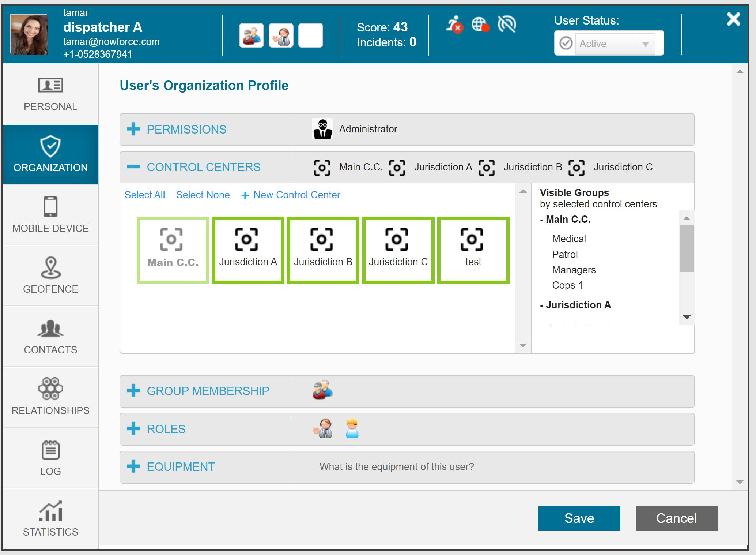Toggle the test control center tile
The height and width of the screenshot is (555, 756).
[473, 250]
